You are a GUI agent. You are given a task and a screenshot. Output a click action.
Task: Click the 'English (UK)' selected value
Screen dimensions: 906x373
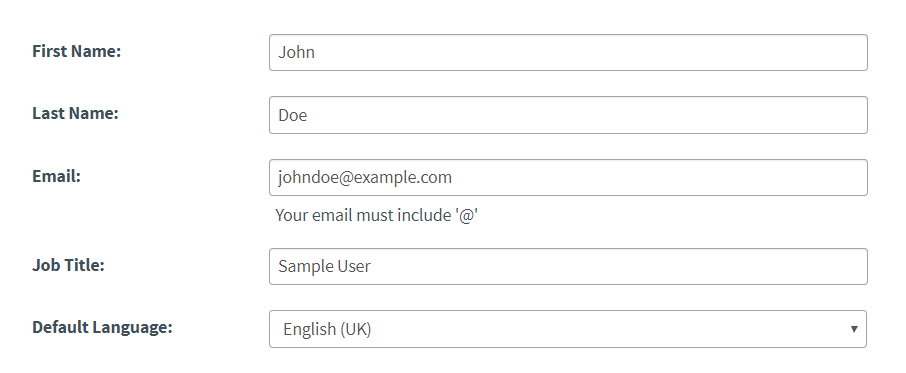point(327,329)
